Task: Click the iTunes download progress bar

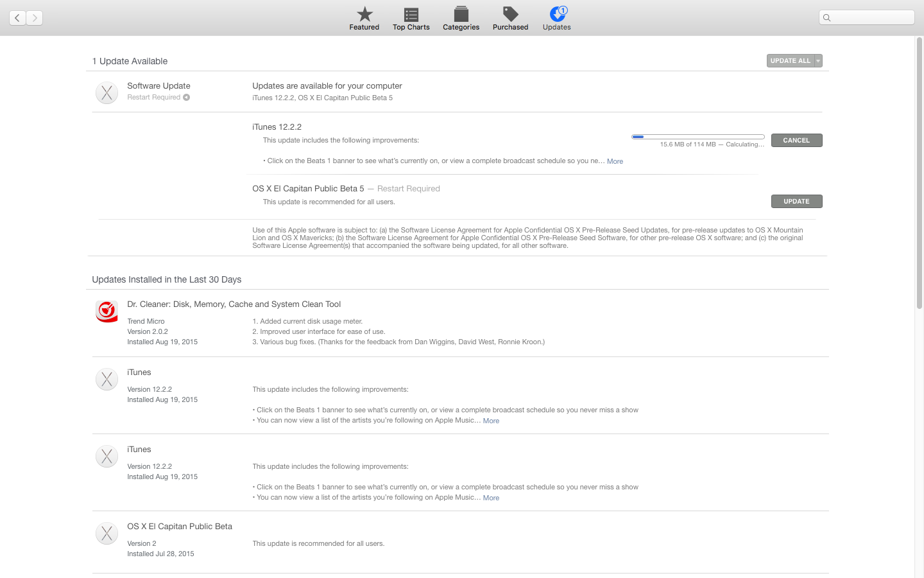Action: point(698,137)
